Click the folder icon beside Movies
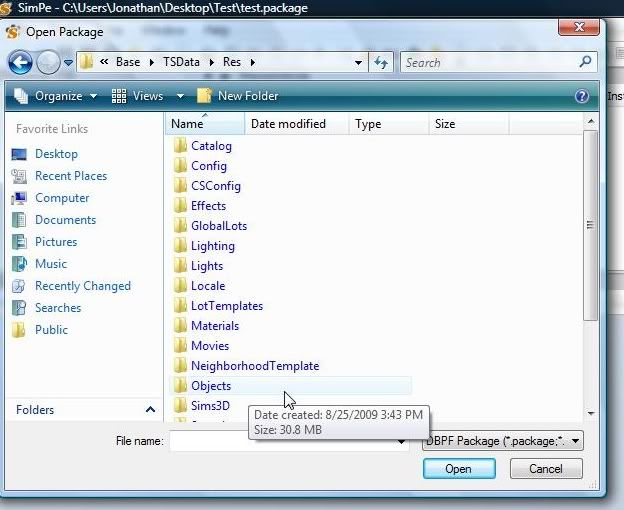Screen dimensions: 624x510 (x=180, y=345)
